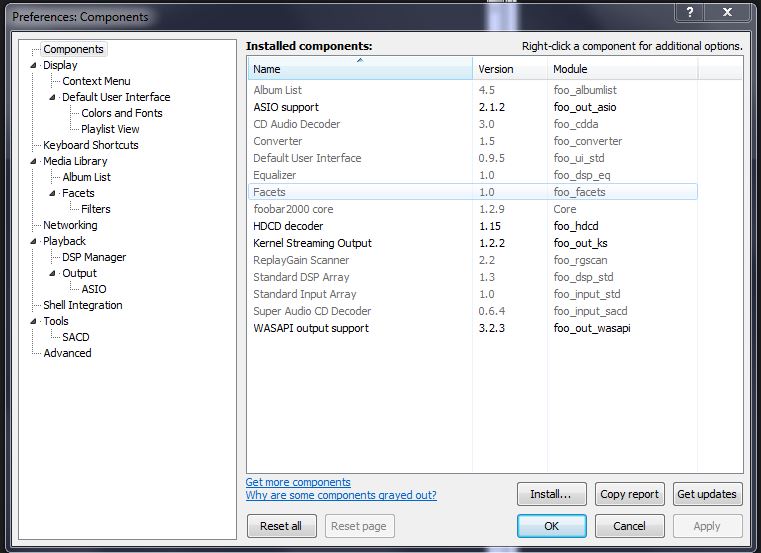Open the Context Menu preferences page
This screenshot has width=761, height=553.
[x=96, y=81]
